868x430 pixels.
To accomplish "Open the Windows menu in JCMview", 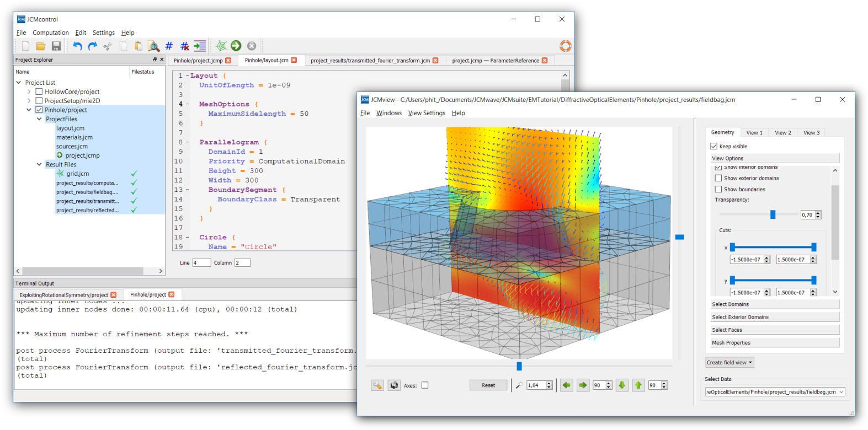I will pyautogui.click(x=389, y=113).
